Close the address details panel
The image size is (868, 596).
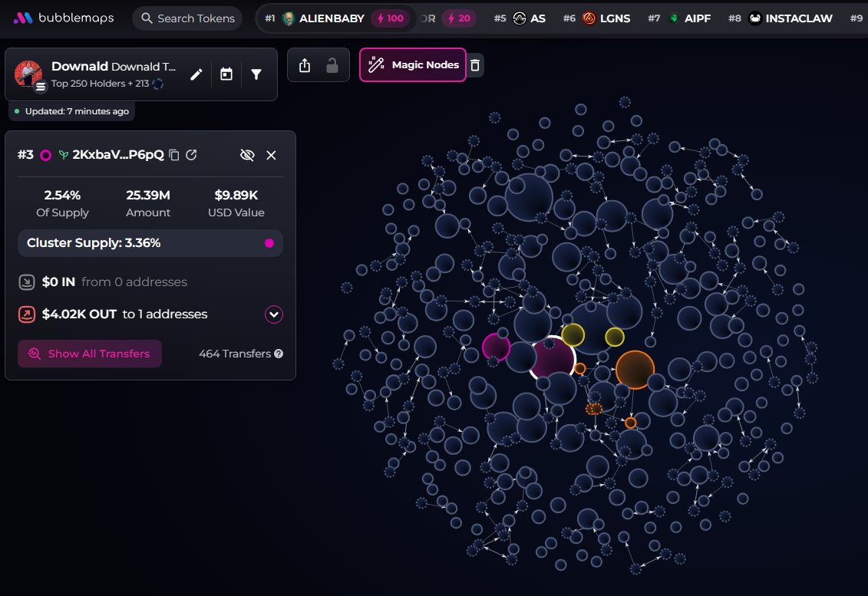click(271, 155)
